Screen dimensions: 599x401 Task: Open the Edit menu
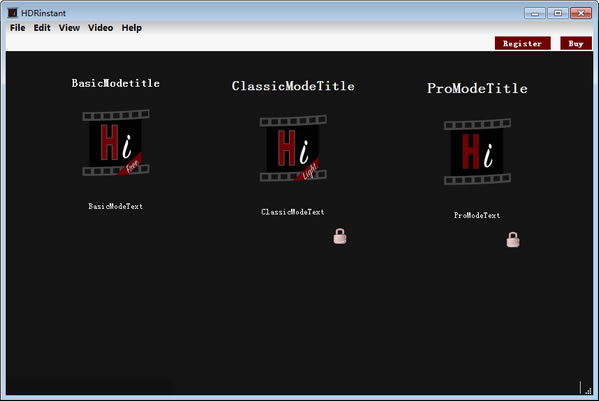coord(42,28)
